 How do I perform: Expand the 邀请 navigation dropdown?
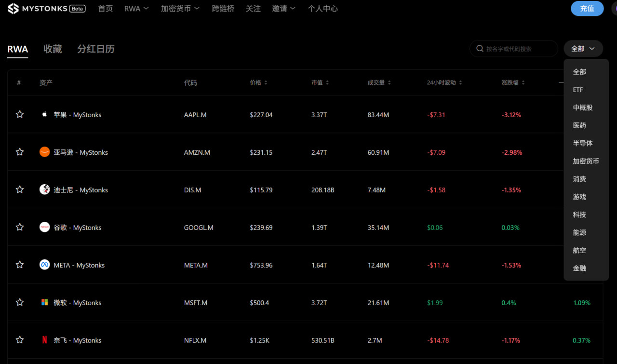pos(284,9)
